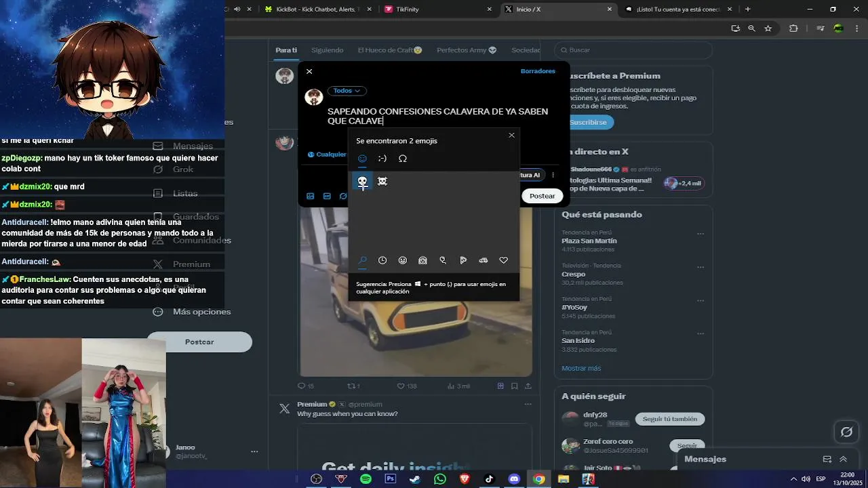Switch to Para ti timeline tab
The height and width of the screenshot is (488, 868).
(286, 50)
